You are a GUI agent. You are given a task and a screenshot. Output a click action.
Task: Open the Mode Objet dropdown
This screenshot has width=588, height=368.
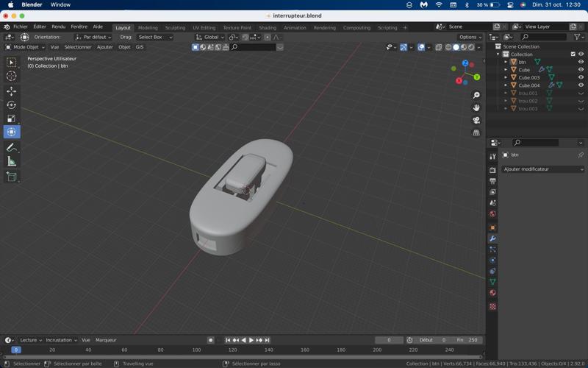pyautogui.click(x=26, y=47)
